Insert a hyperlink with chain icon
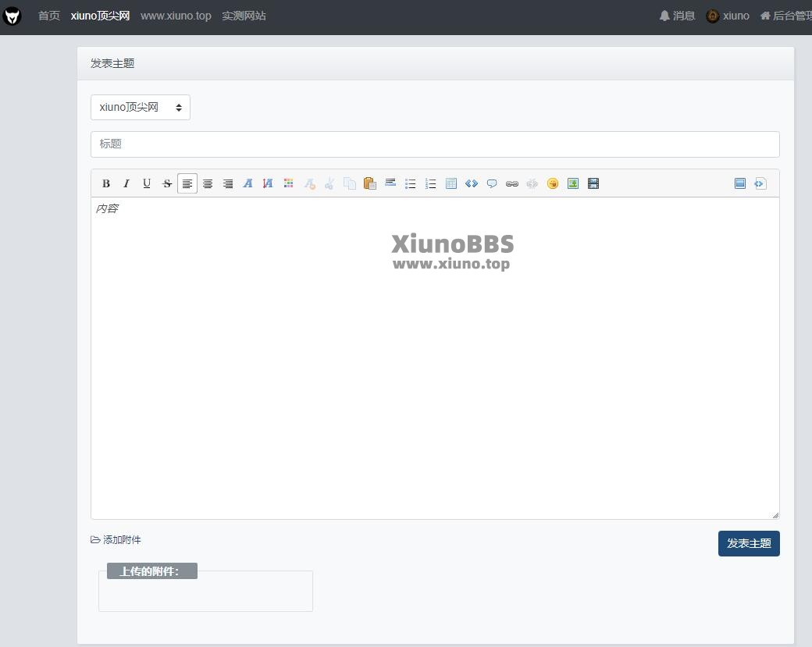Image resolution: width=812 pixels, height=647 pixels. point(512,183)
